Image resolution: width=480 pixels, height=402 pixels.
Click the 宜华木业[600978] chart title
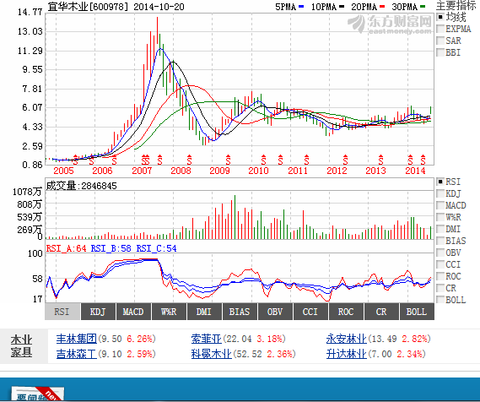click(88, 7)
